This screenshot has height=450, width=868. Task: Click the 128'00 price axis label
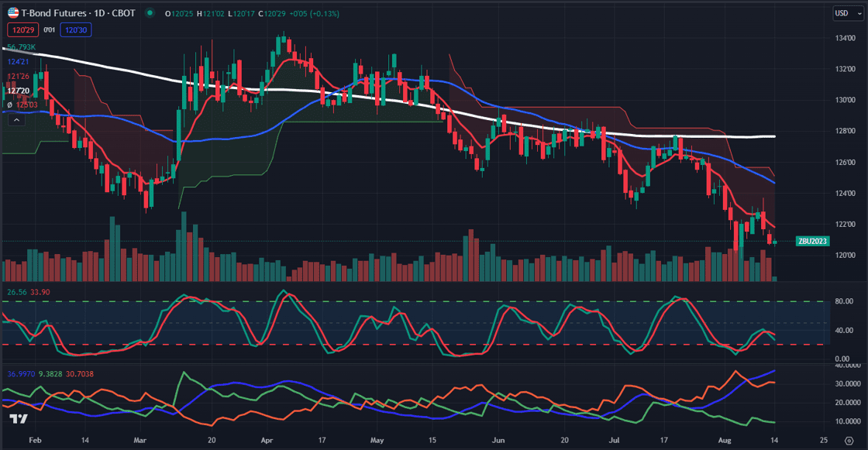point(846,131)
